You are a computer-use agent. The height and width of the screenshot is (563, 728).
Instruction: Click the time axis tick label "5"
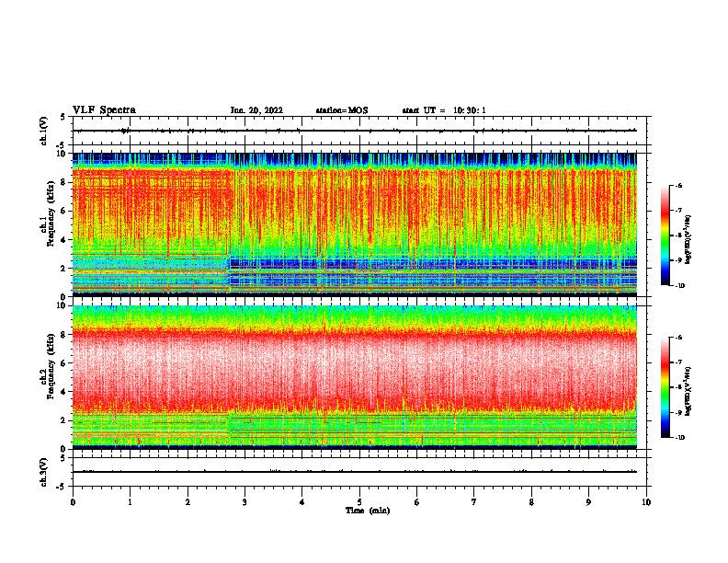tap(359, 501)
